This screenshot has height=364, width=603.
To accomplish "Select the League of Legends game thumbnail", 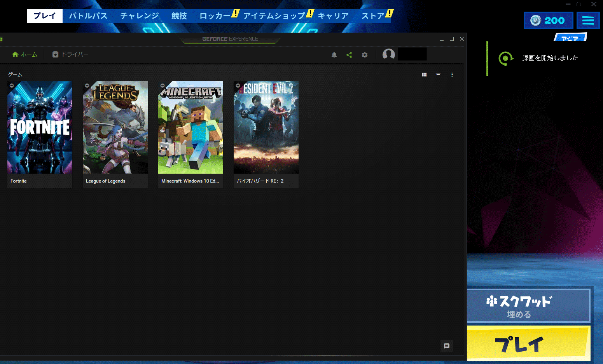I will (115, 127).
